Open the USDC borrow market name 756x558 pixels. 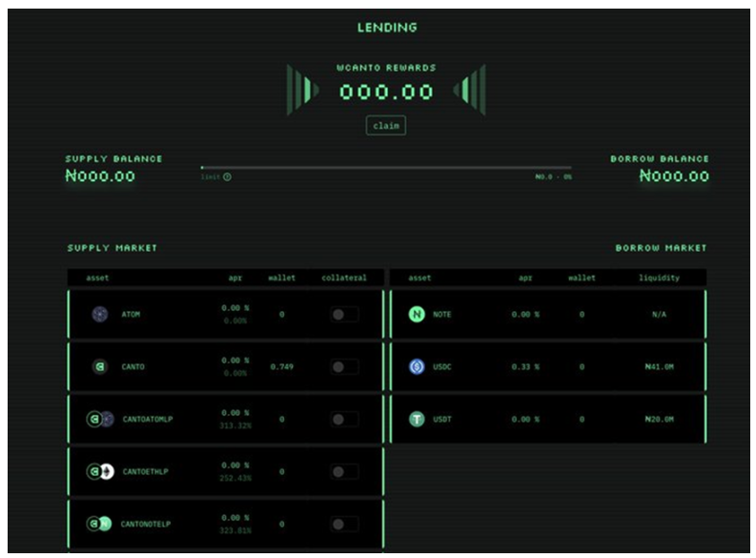click(441, 366)
